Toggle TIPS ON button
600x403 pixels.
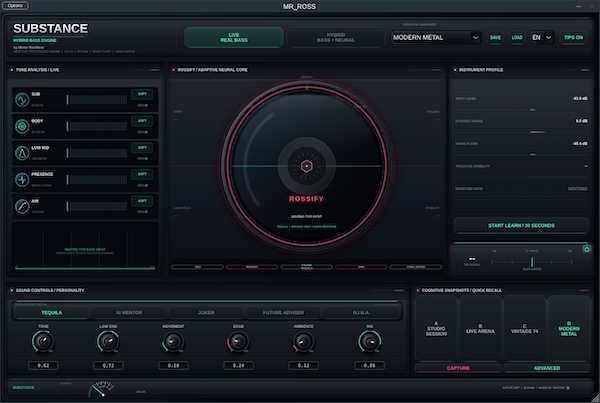point(573,38)
